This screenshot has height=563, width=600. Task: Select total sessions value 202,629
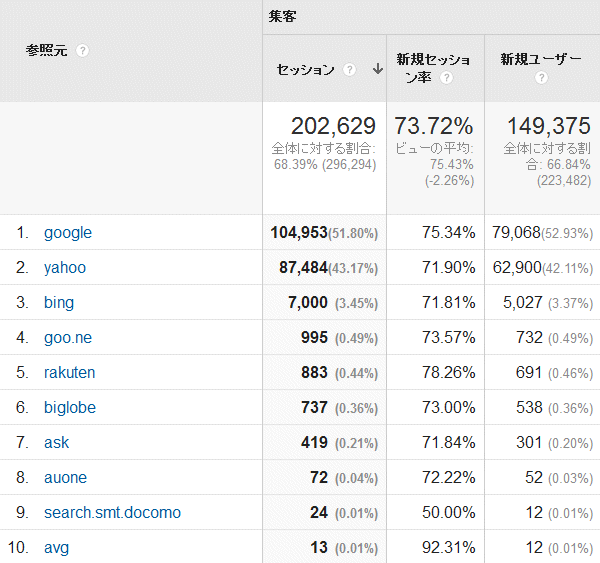[333, 126]
